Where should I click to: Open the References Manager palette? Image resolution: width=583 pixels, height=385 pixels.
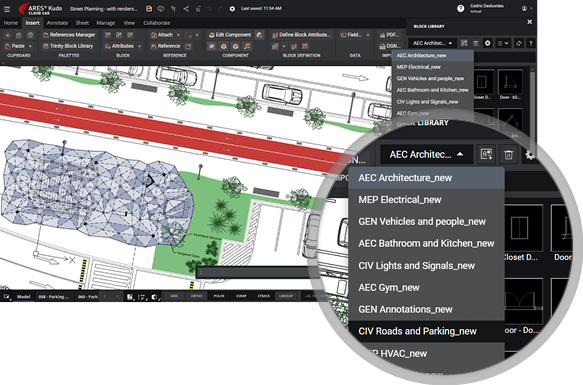coord(69,35)
